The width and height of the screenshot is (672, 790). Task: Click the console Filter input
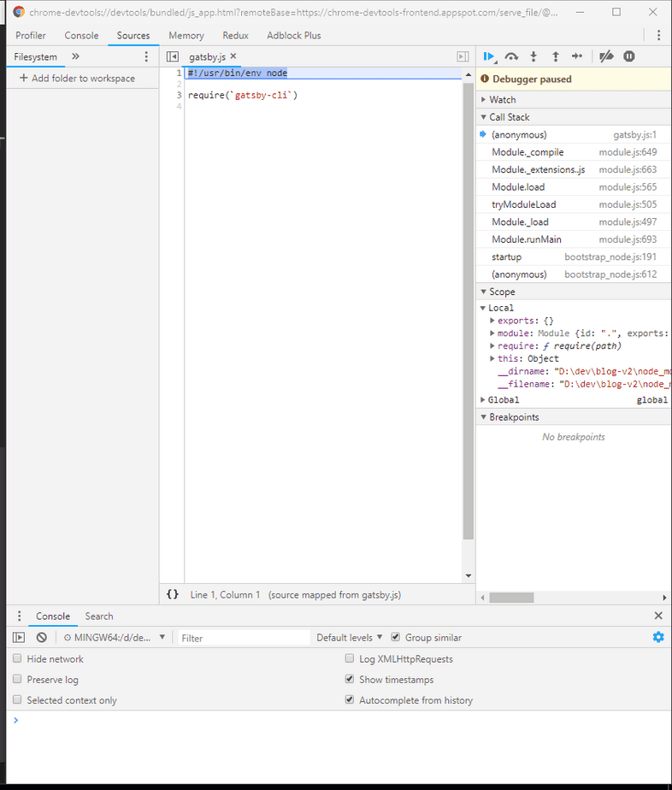click(x=244, y=638)
